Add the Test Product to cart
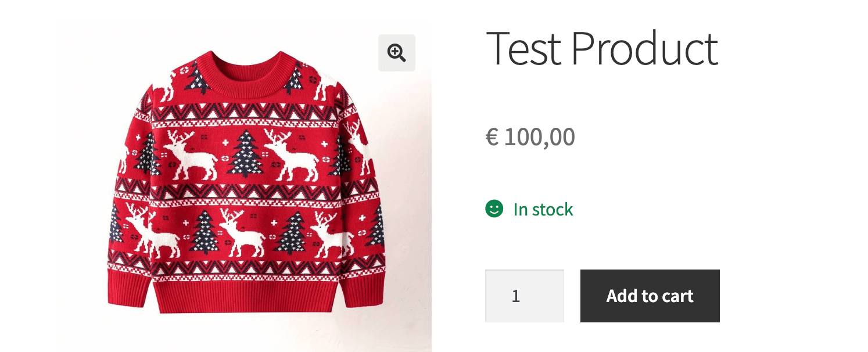 (650, 296)
